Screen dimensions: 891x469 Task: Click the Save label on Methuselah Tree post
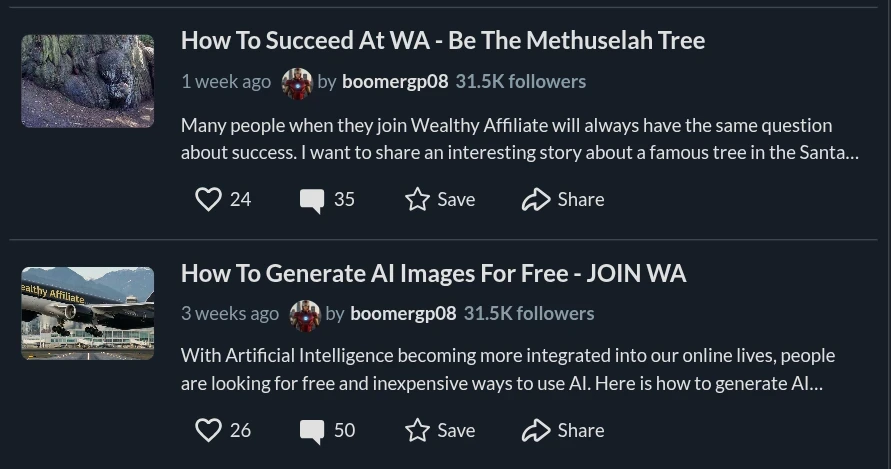tap(456, 199)
